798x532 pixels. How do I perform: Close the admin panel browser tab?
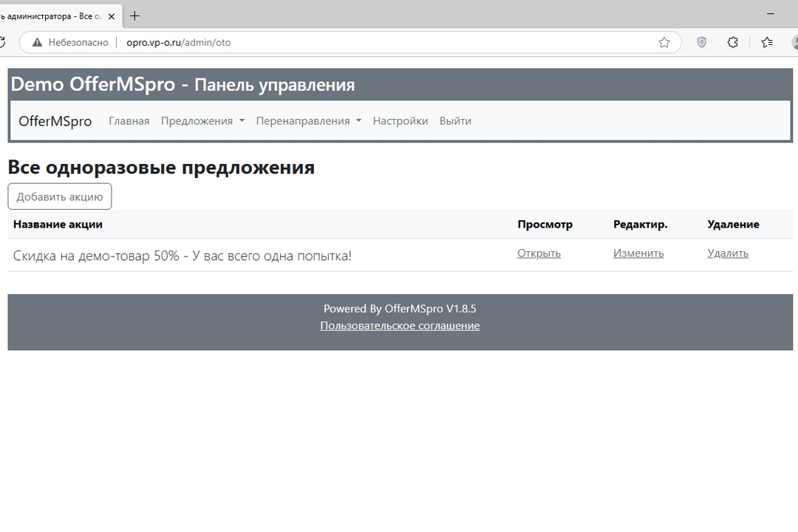click(112, 16)
